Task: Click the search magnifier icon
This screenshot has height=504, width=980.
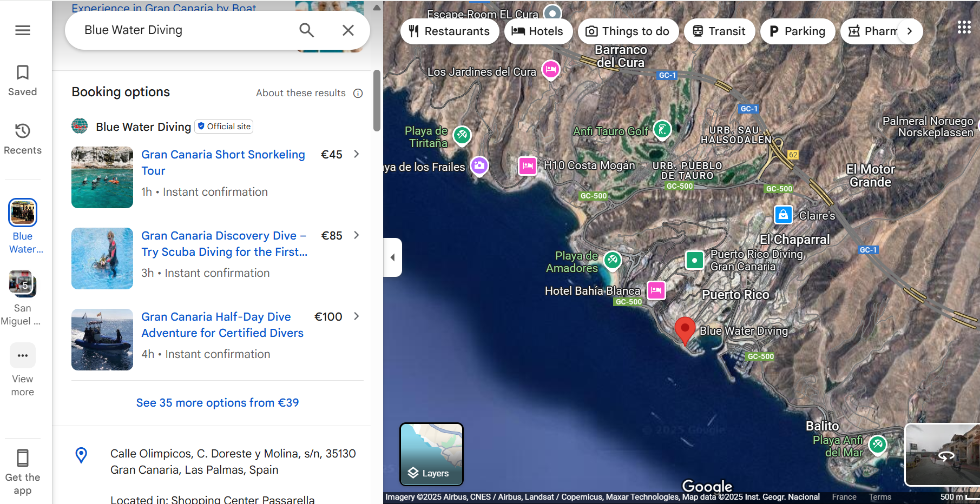Action: (306, 30)
